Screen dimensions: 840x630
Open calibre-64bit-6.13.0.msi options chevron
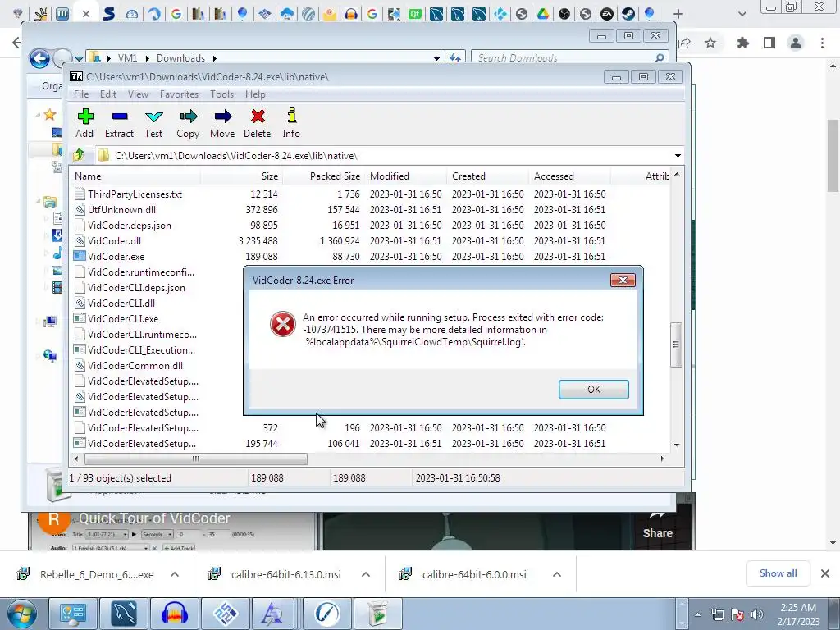366,574
